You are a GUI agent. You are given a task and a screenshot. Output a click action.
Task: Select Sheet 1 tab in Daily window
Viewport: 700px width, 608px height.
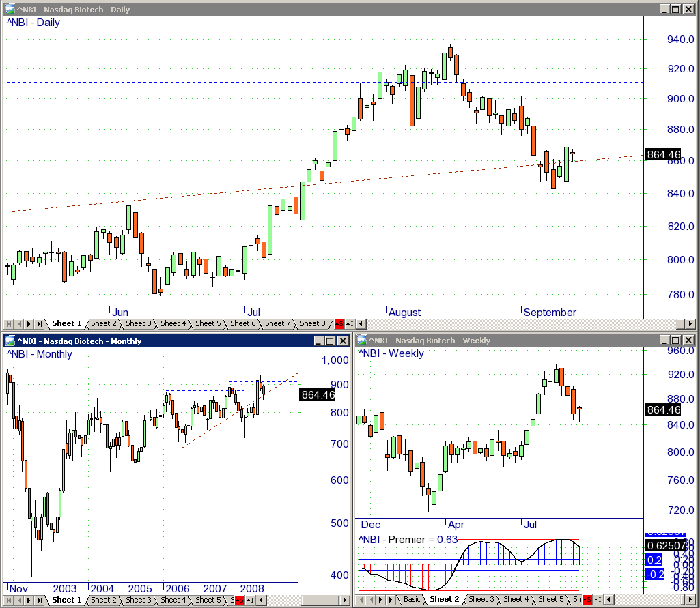pyautogui.click(x=66, y=324)
